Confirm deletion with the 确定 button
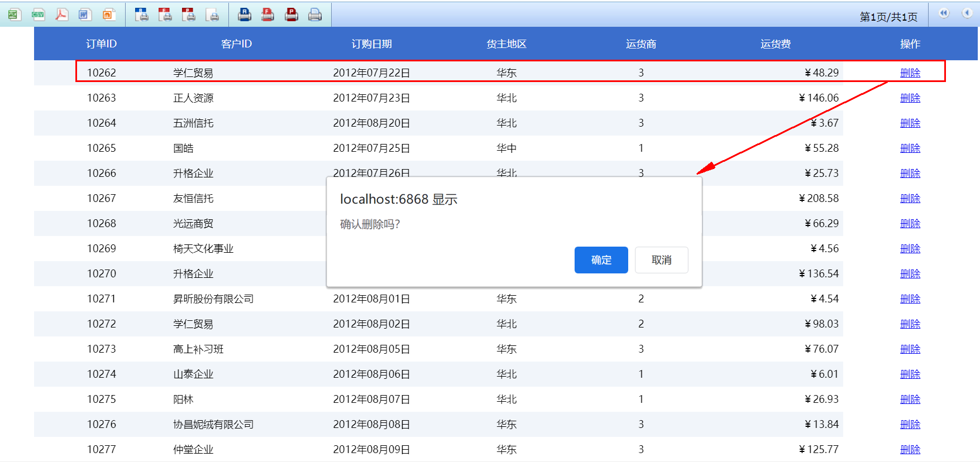Screen dimensions: 980x462 click(601, 260)
